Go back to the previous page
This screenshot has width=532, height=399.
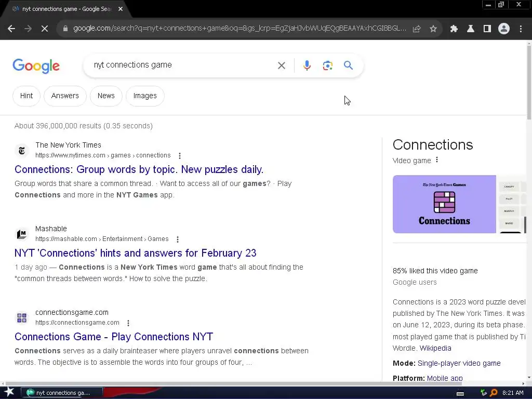click(11, 29)
